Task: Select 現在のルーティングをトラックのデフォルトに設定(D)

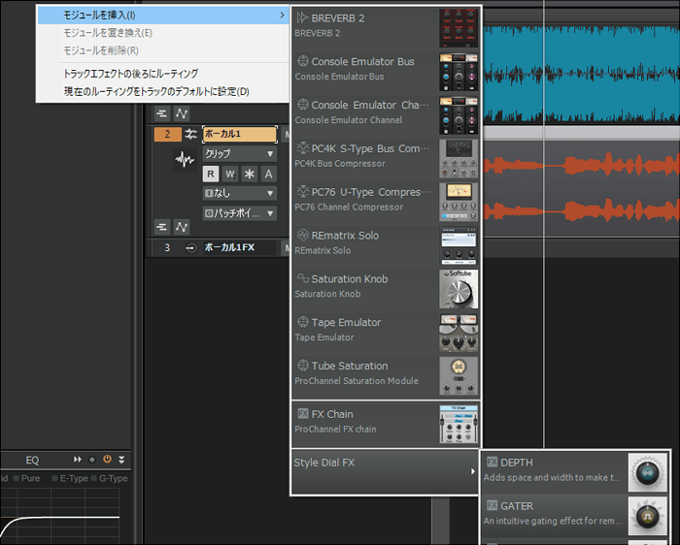Action: point(157,91)
